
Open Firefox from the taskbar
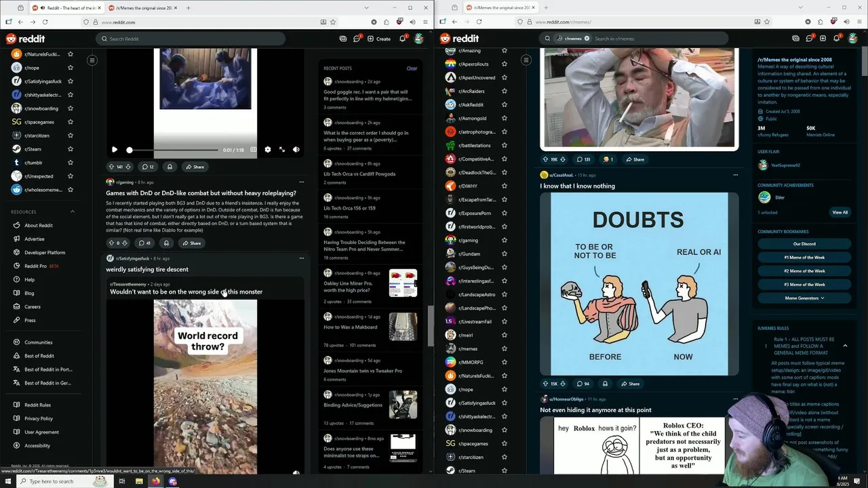156,481
